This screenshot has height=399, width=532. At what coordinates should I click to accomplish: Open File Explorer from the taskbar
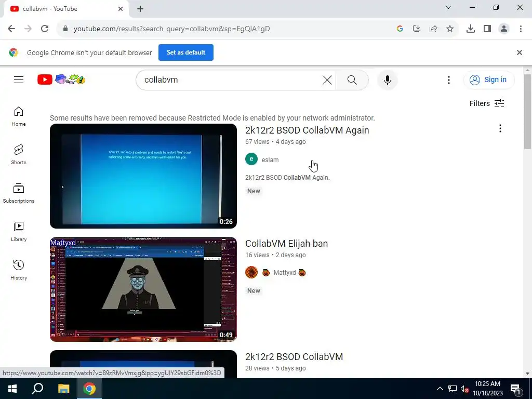pos(63,389)
